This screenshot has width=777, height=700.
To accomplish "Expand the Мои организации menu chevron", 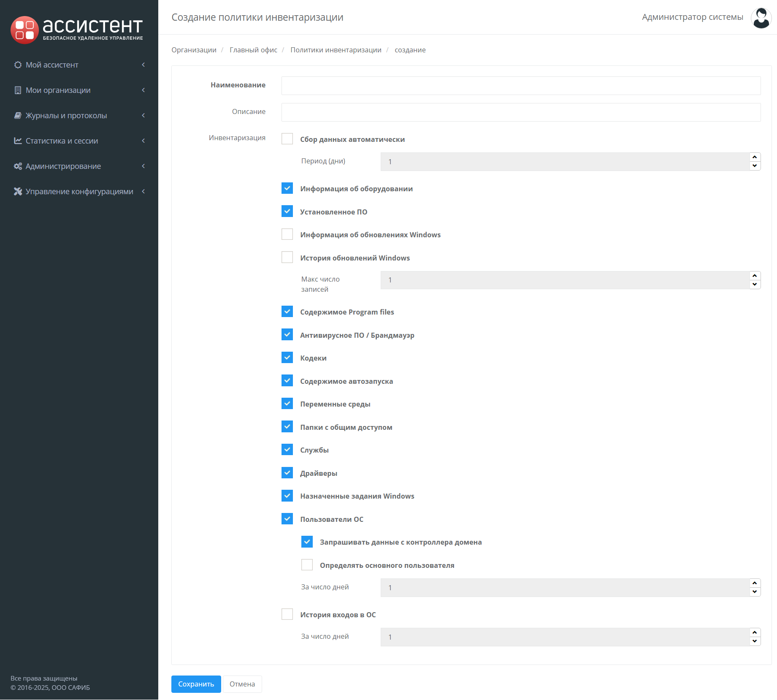I will 143,90.
